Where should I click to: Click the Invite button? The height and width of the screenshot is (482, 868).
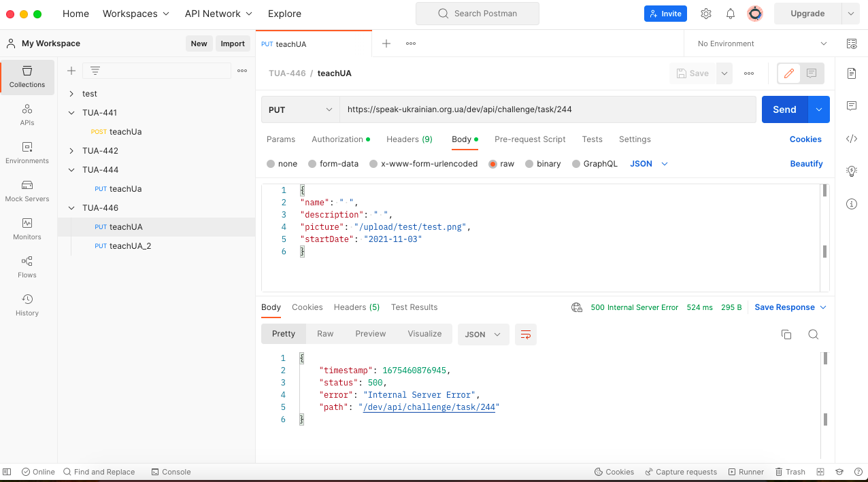665,14
